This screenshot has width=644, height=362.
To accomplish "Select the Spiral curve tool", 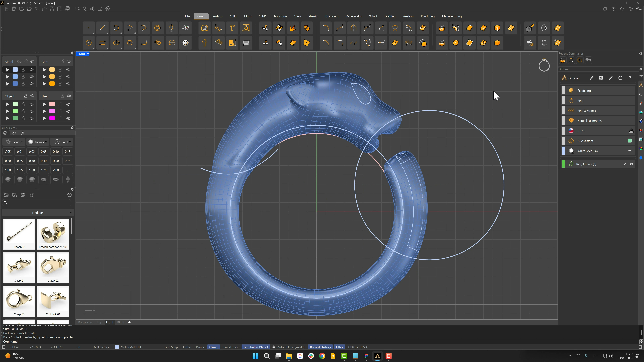I will tap(158, 28).
